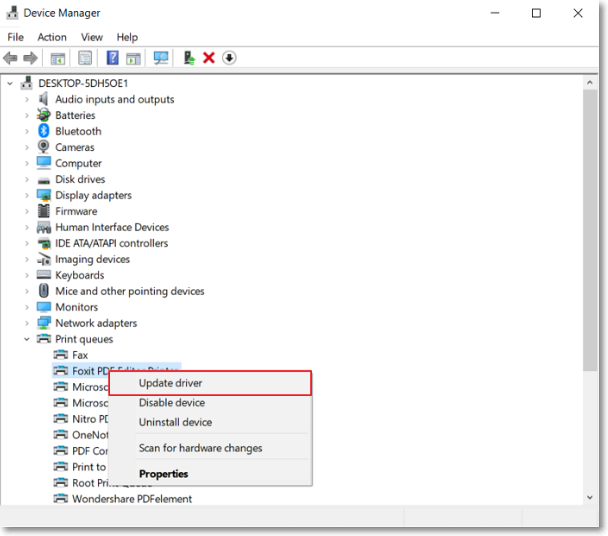Viewport: 608px width, 536px height.
Task: Click the Back arrow toolbar icon
Action: (10, 58)
